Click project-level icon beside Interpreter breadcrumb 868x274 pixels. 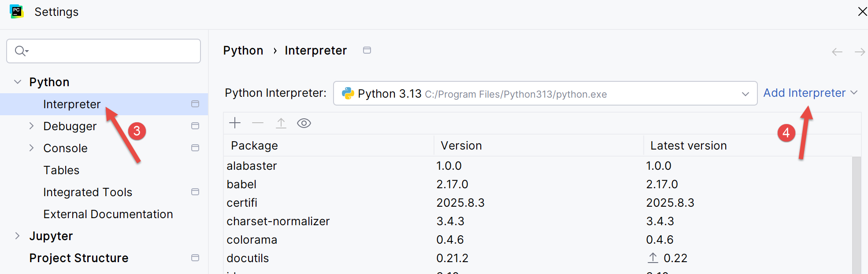tap(367, 50)
